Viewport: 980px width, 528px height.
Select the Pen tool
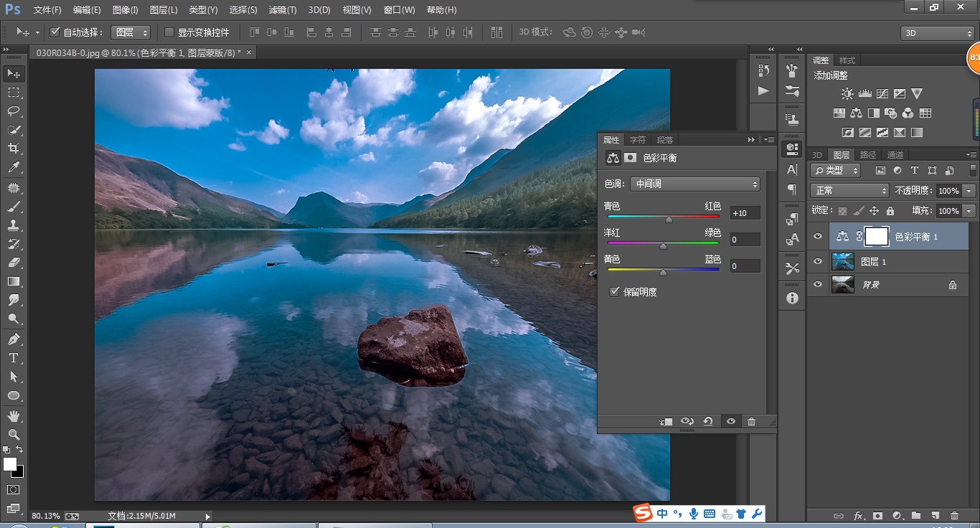(x=14, y=339)
